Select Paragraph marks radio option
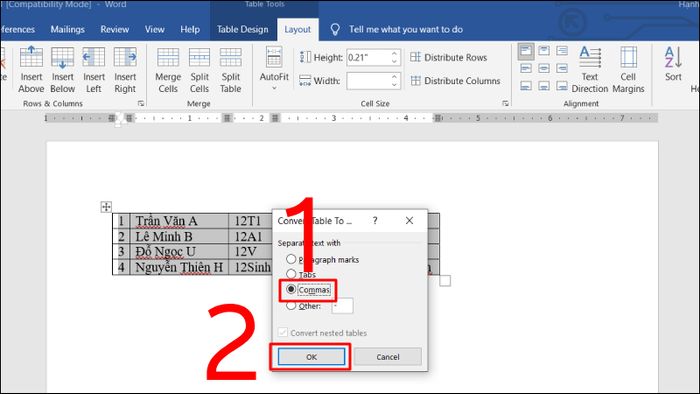Viewport: 700px width, 394px height. click(291, 259)
